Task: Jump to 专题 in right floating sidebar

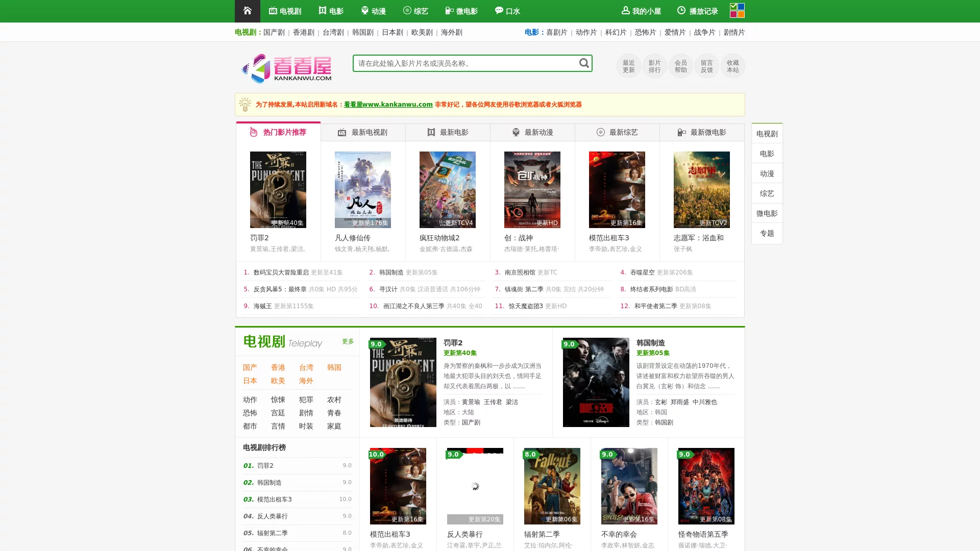Action: pos(767,233)
